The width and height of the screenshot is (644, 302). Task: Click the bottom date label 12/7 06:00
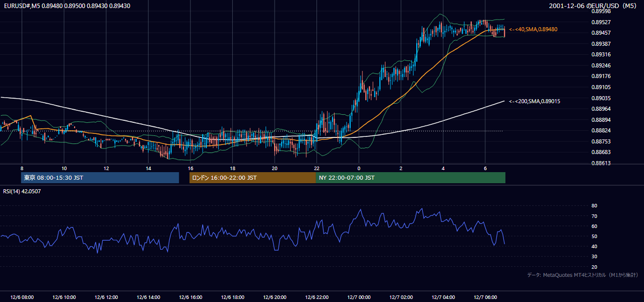[485, 297]
